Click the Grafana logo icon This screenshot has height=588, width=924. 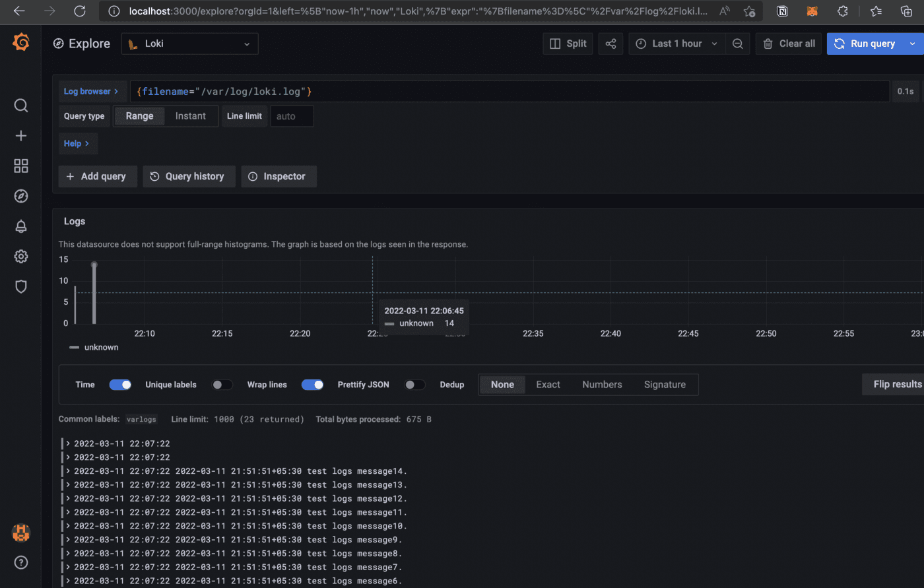[20, 42]
